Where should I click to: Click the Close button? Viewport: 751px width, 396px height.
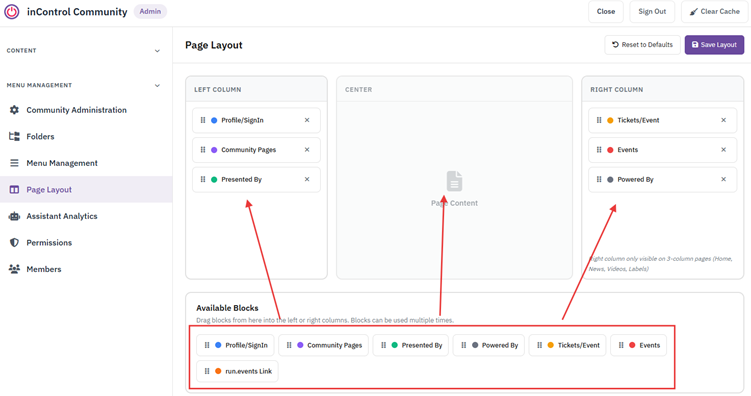606,11
